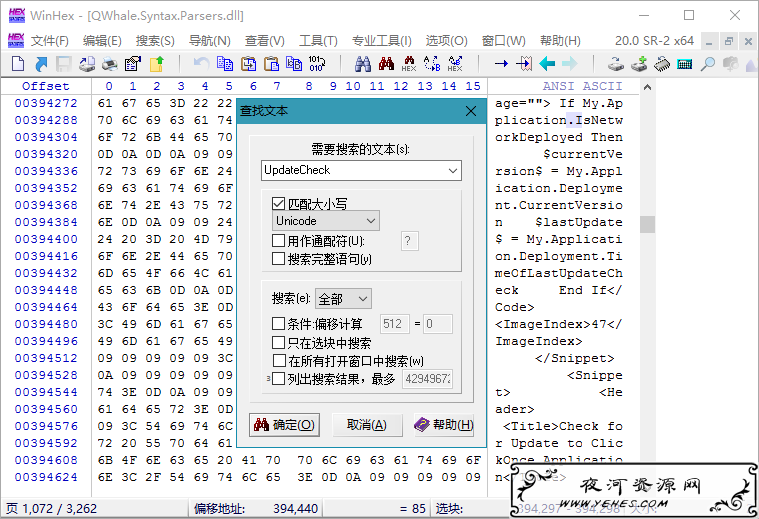The image size is (759, 519).
Task: Click the Open file arrow icon
Action: pyautogui.click(x=41, y=63)
